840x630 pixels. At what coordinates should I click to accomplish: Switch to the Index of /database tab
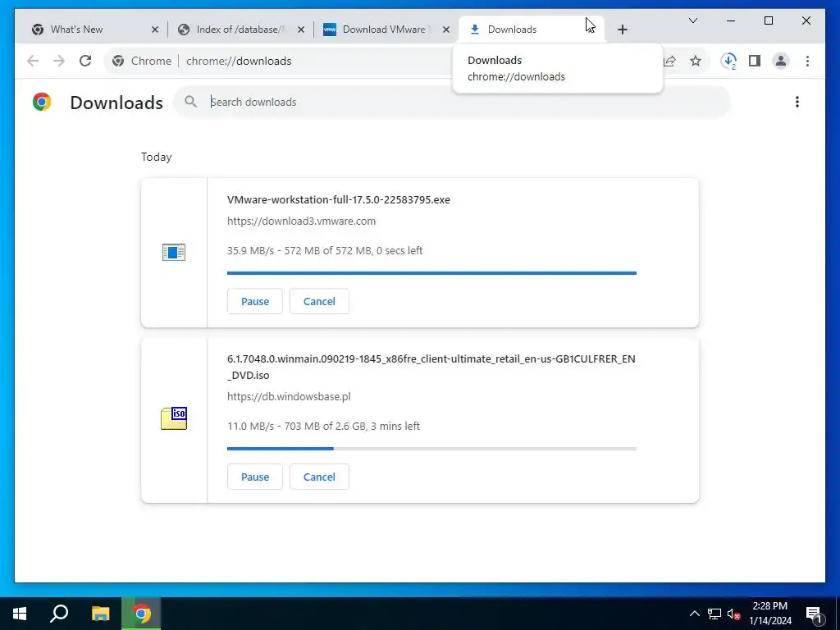coord(241,30)
